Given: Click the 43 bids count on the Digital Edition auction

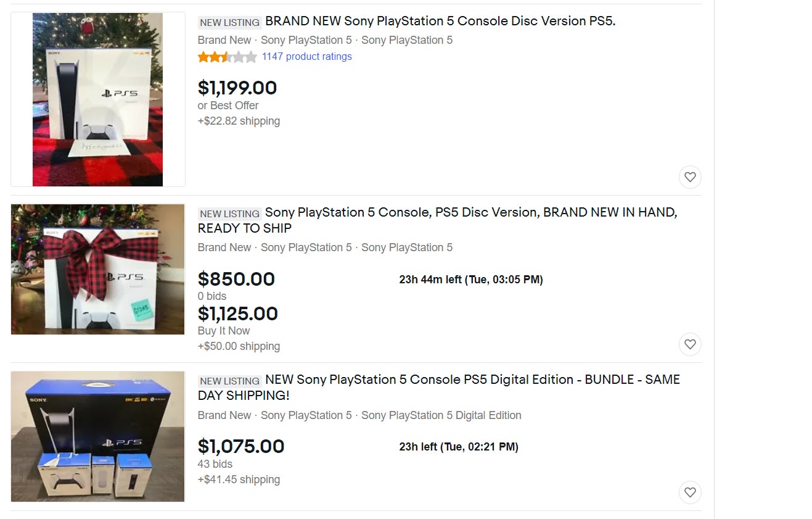Looking at the screenshot, I should tap(215, 463).
